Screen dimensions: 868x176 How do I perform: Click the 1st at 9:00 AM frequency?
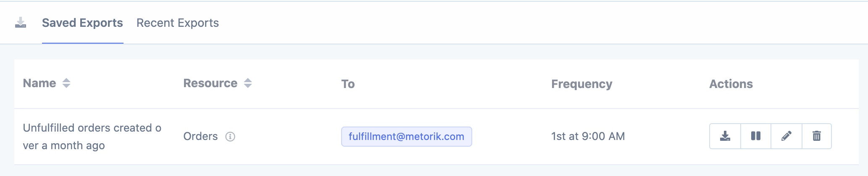tap(588, 136)
